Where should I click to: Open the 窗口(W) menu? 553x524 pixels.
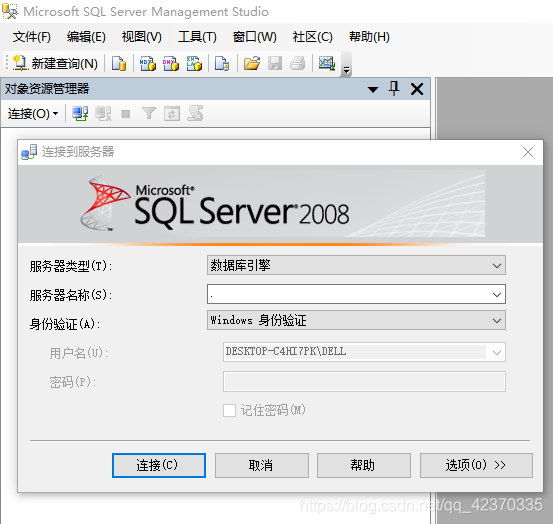[254, 37]
